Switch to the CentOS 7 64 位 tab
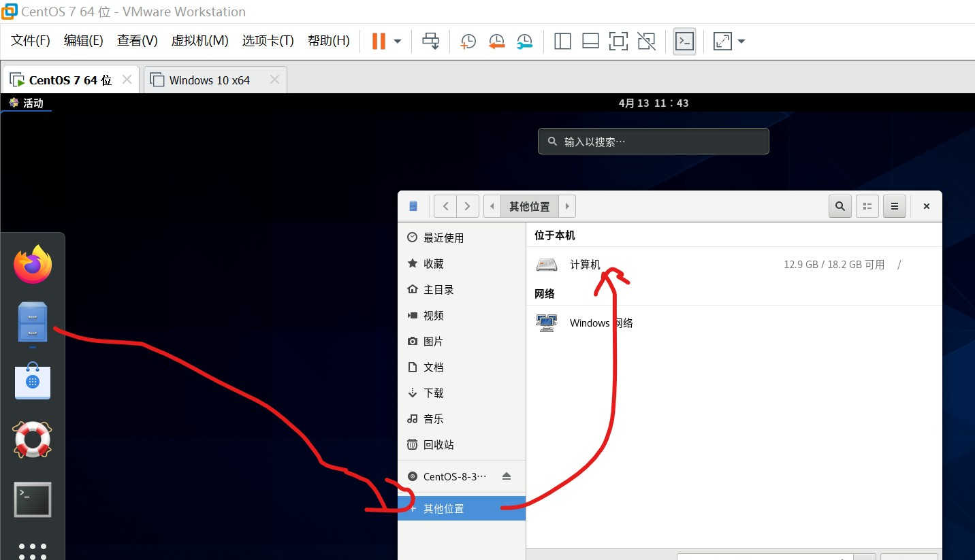975x560 pixels. coord(70,80)
